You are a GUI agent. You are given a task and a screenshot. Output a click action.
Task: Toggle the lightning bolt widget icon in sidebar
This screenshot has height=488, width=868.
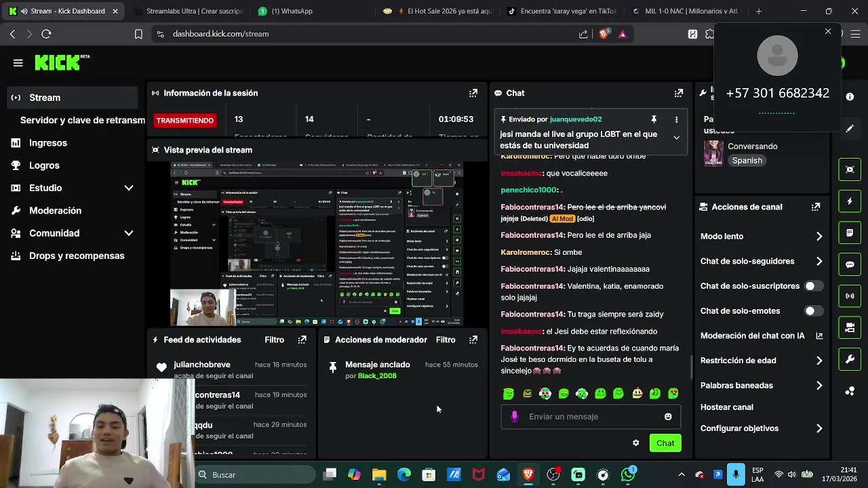click(x=850, y=201)
